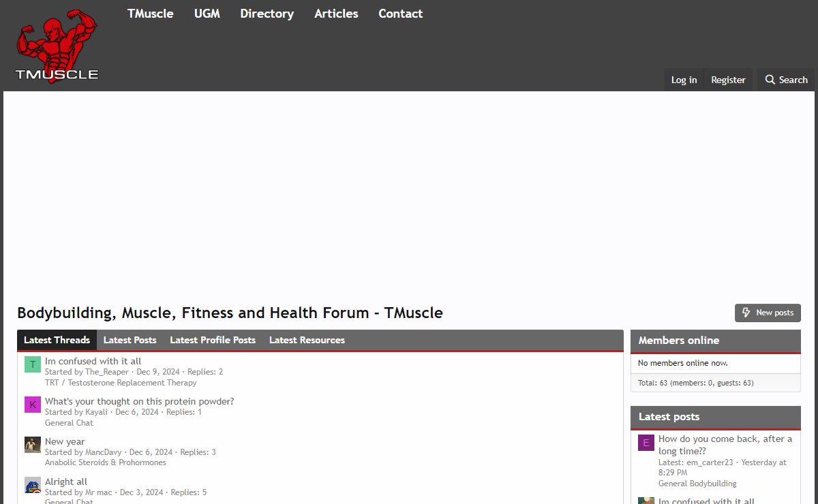Click the Register button
The width and height of the screenshot is (818, 504).
pyautogui.click(x=728, y=80)
